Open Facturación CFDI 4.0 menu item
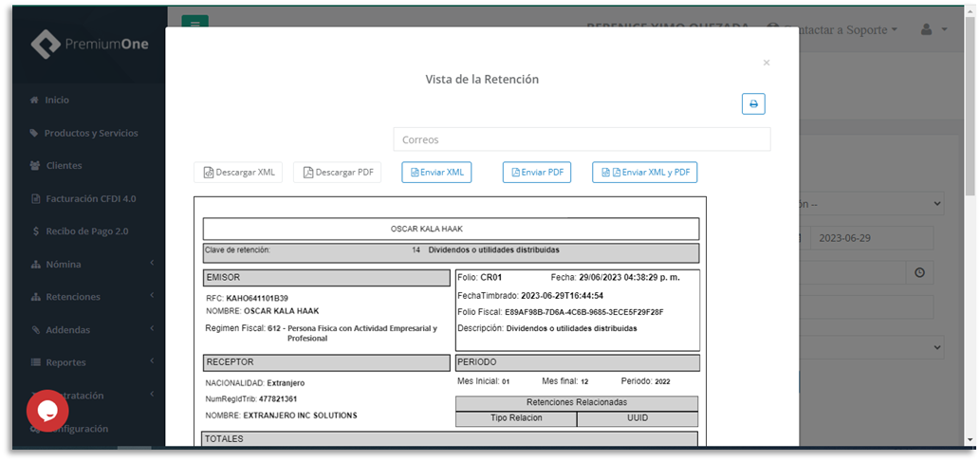Screen dimensions: 980x462 90,198
